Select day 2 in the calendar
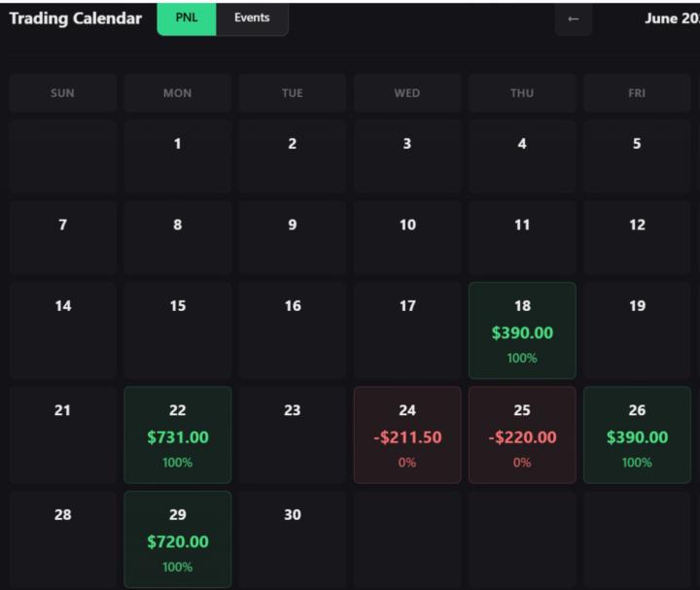This screenshot has height=590, width=700. click(293, 156)
